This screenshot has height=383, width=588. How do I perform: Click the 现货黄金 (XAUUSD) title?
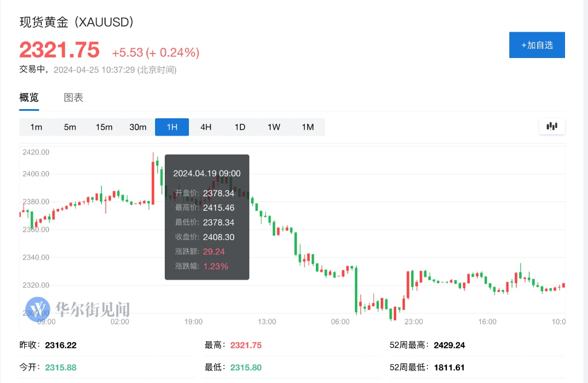pyautogui.click(x=76, y=22)
